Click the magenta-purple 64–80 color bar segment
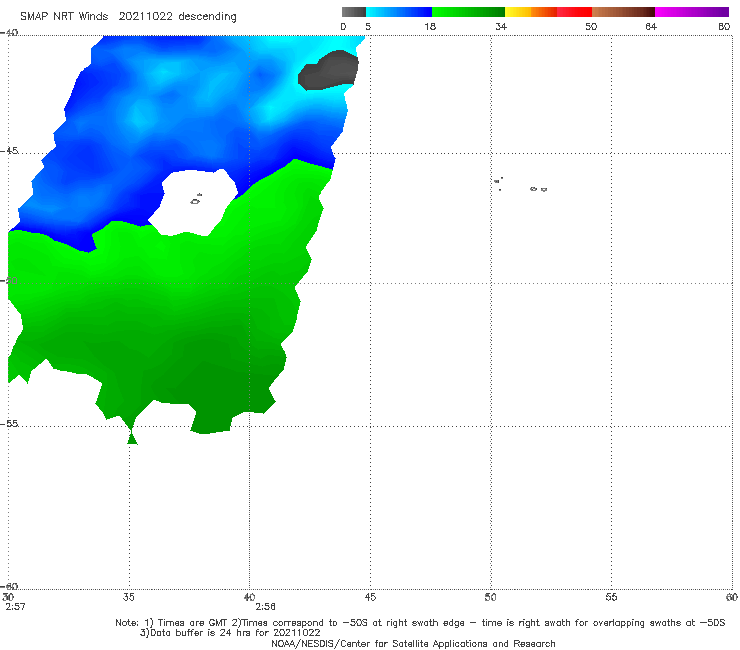This screenshot has width=740, height=650. click(691, 12)
